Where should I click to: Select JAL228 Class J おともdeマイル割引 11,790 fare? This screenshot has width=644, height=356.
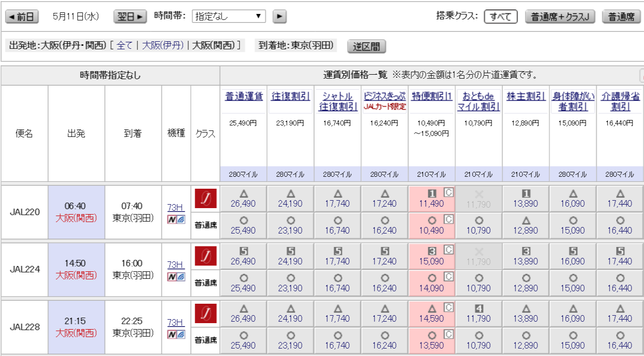click(x=479, y=313)
